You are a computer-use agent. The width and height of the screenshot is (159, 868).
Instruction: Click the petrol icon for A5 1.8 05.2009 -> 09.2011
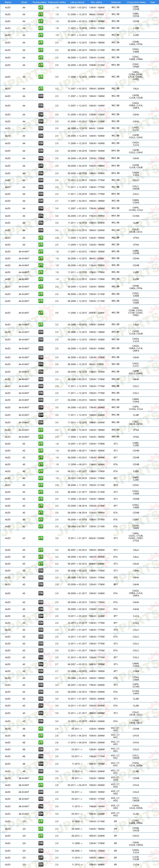click(x=41, y=450)
